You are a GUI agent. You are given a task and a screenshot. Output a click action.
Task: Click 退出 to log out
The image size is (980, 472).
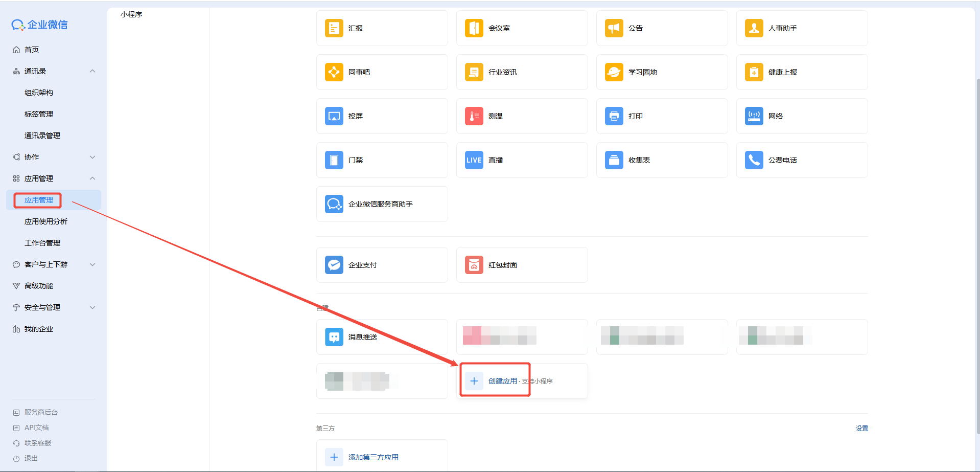tap(31, 458)
